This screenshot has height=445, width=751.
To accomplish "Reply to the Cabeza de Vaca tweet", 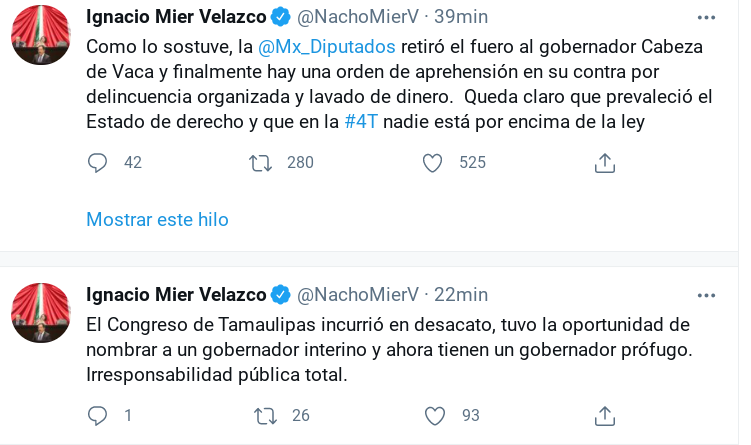I will click(x=97, y=163).
